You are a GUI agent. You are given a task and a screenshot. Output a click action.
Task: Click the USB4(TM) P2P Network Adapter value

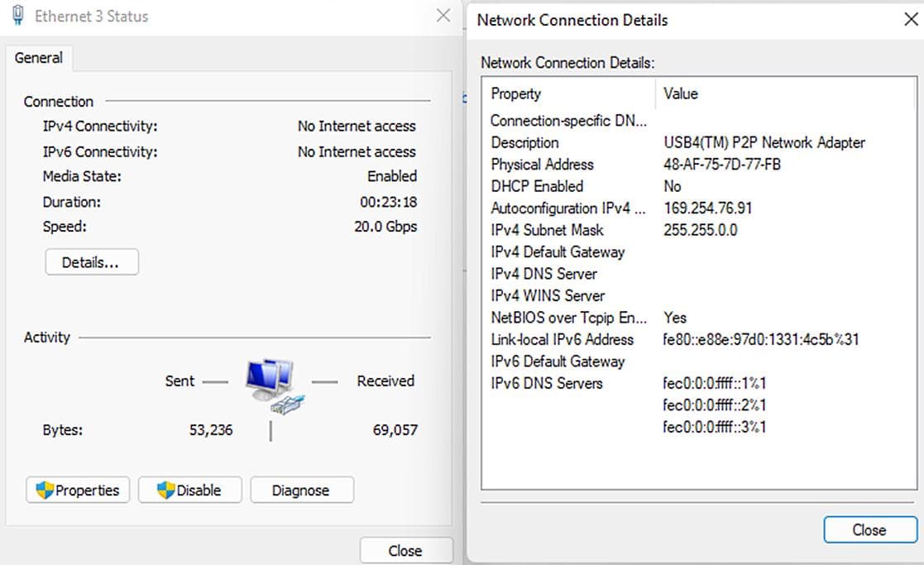(764, 142)
